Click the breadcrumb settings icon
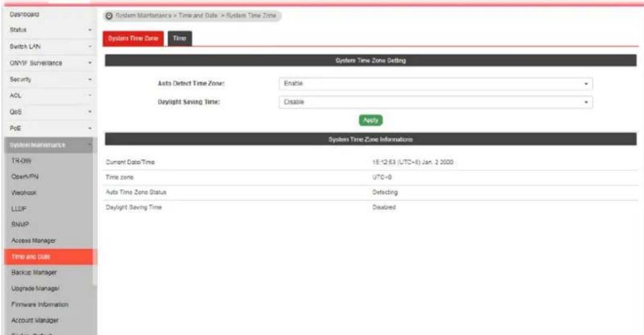The image size is (644, 335). [109, 16]
